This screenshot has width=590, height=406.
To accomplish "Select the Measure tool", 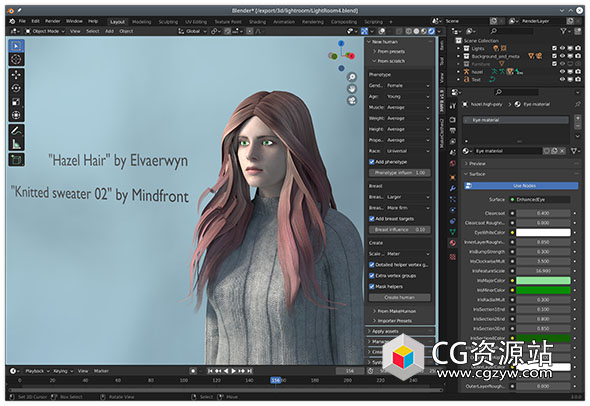I will pyautogui.click(x=16, y=144).
